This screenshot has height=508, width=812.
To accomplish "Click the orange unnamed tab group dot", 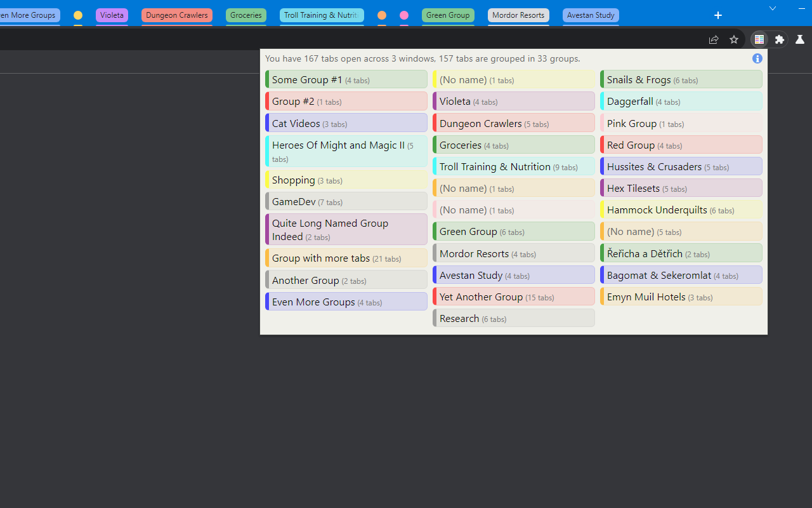I will pos(382,15).
